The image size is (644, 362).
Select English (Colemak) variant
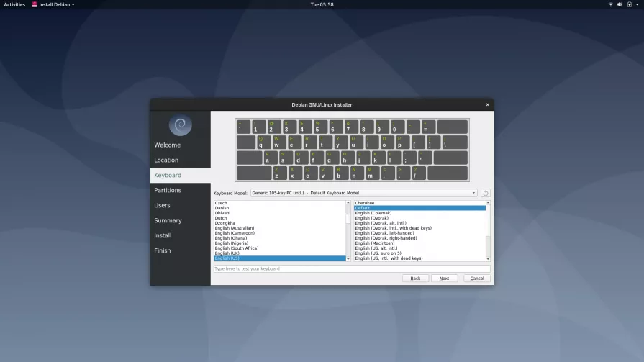(x=419, y=213)
